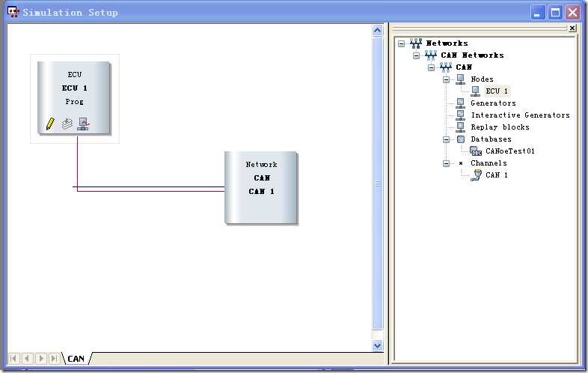Click the Simulation Setup title bar app icon

[x=13, y=12]
